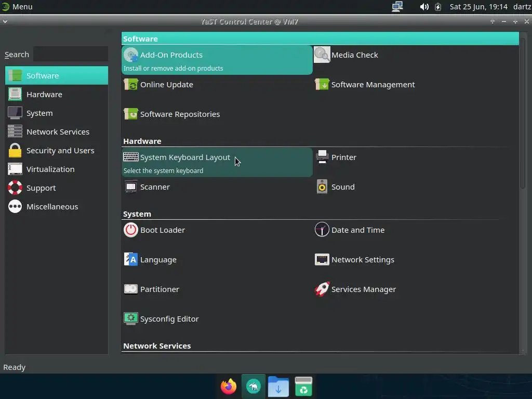Click the 'Hardware' section heading in module list
Image resolution: width=532 pixels, height=399 pixels.
coord(142,141)
